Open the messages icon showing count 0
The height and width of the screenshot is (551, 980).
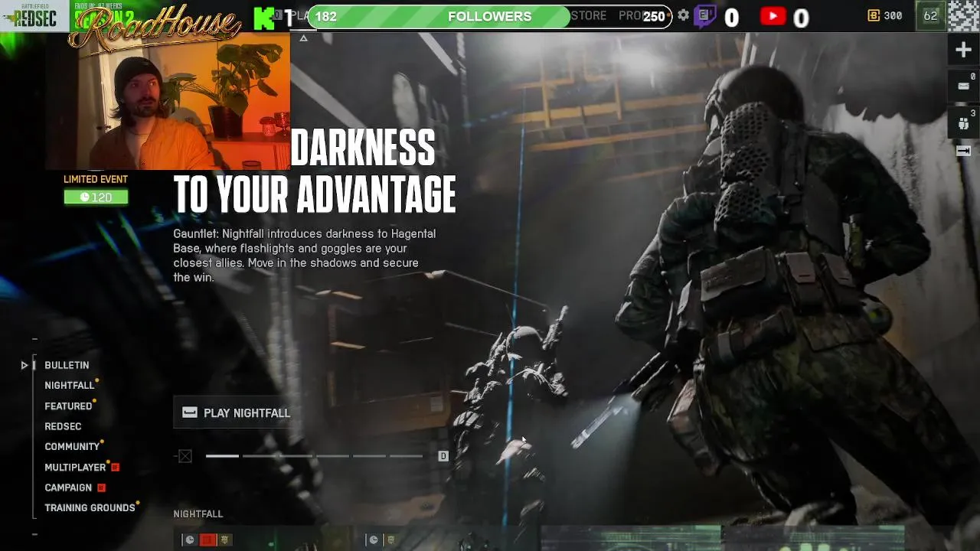click(963, 85)
